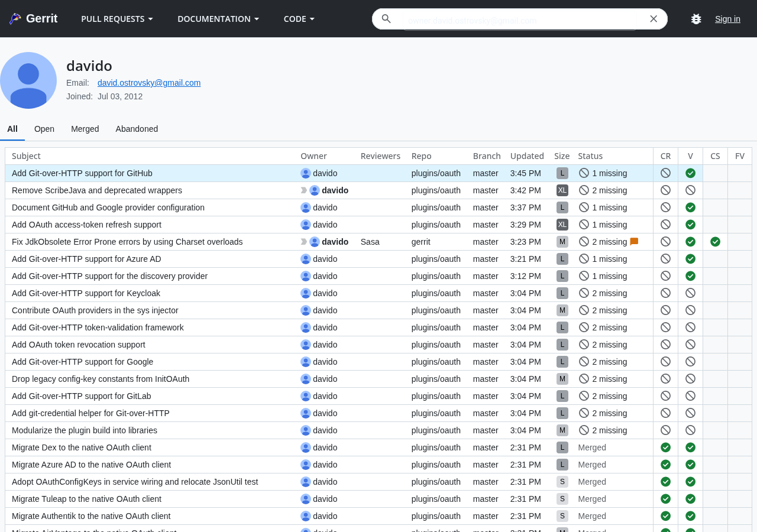
Task: Click the Gerrit logo icon
Action: click(15, 19)
